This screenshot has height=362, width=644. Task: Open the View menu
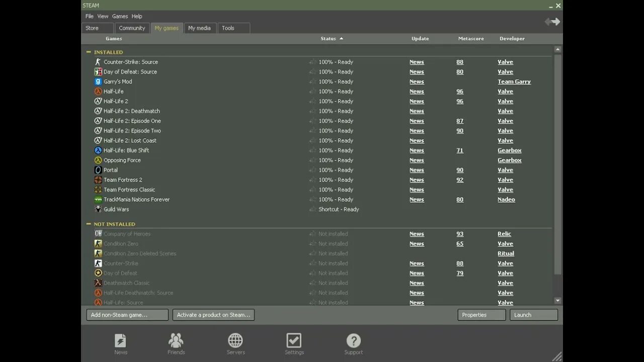tap(103, 16)
